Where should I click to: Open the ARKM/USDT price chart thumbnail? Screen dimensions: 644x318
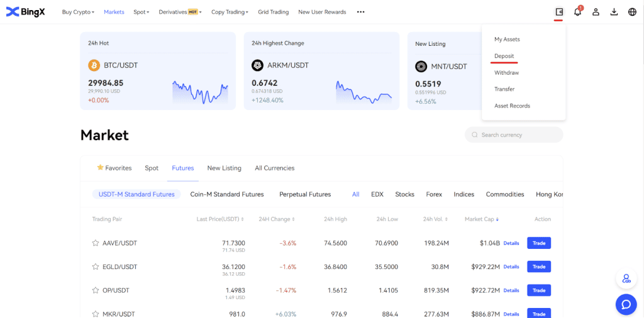364,92
